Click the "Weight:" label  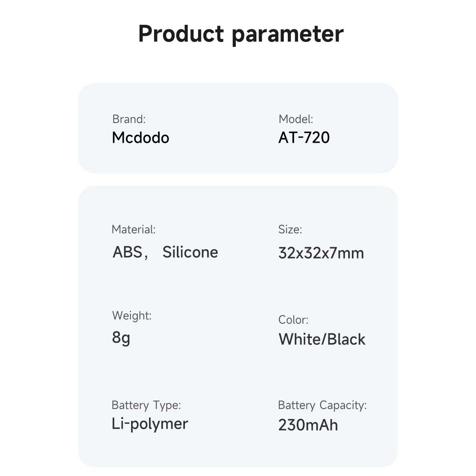[x=132, y=316]
